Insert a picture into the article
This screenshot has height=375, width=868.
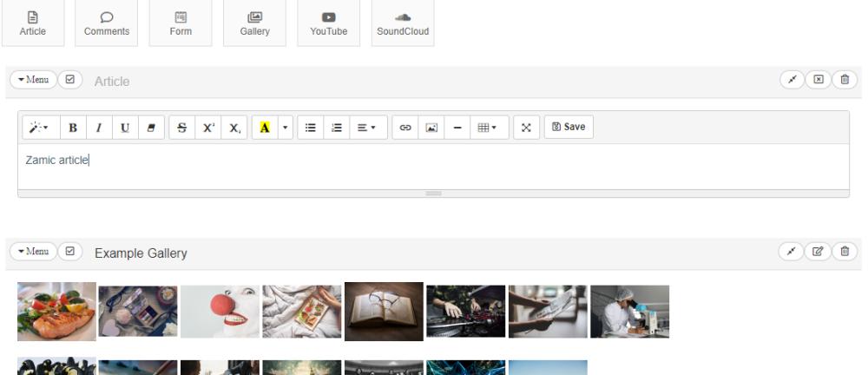pos(431,128)
